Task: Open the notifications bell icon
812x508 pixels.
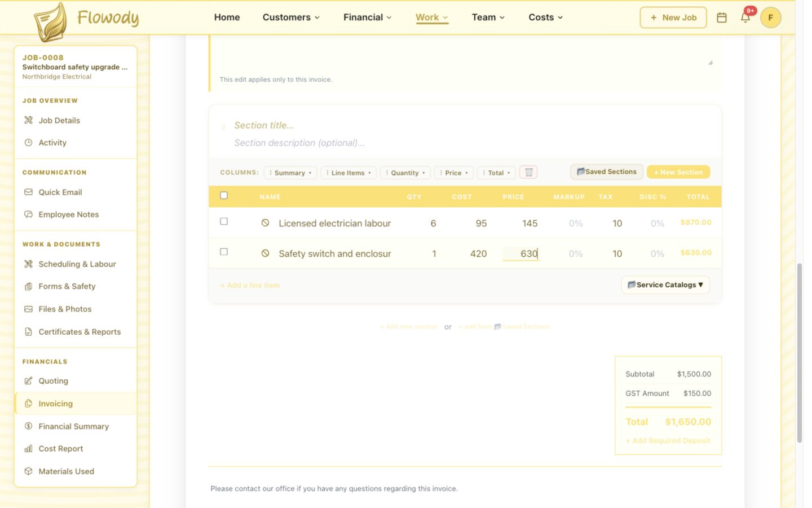Action: pos(745,17)
